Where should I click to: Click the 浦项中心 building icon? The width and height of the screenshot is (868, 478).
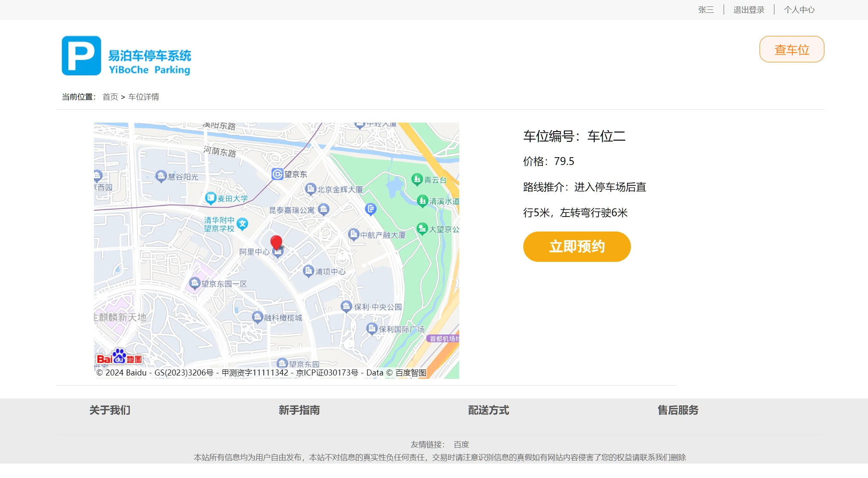[x=308, y=271]
